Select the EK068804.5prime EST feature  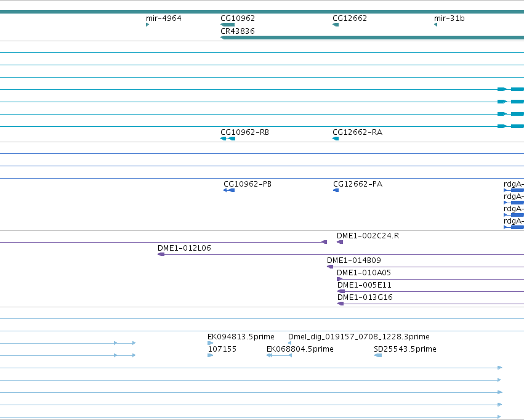pos(279,355)
